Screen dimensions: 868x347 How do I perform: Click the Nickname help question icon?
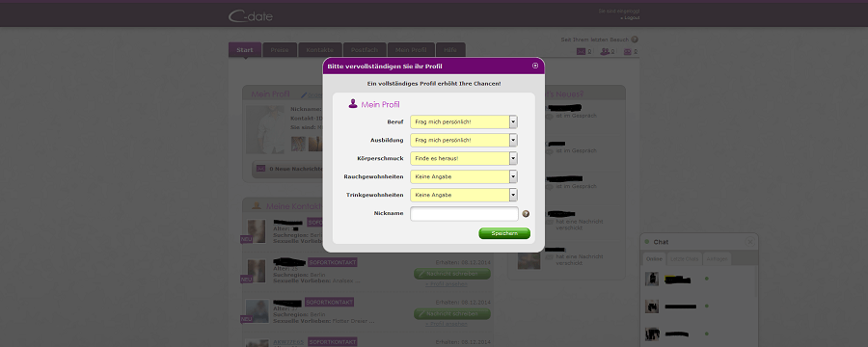point(526,214)
